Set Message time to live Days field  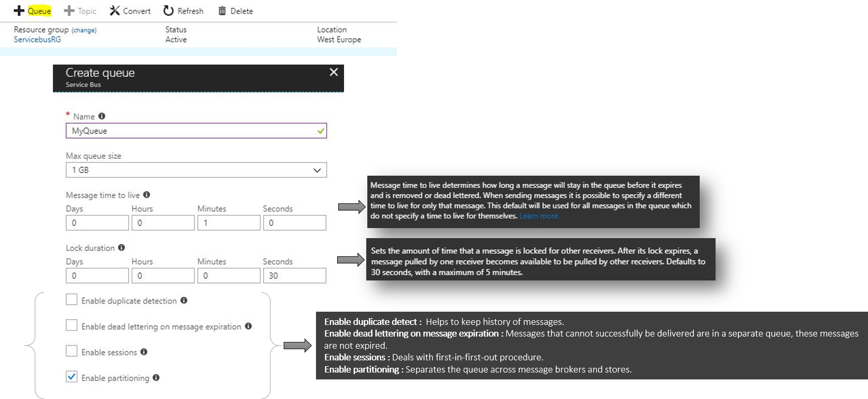click(97, 223)
